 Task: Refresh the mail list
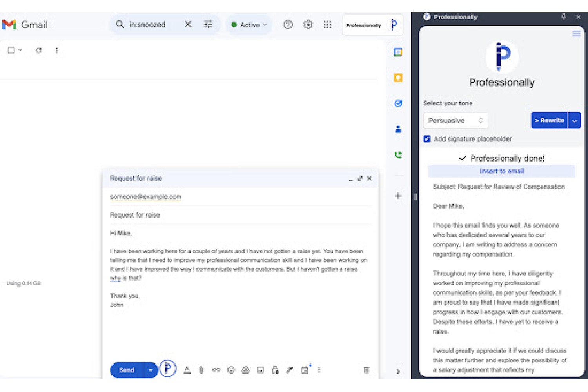(38, 50)
